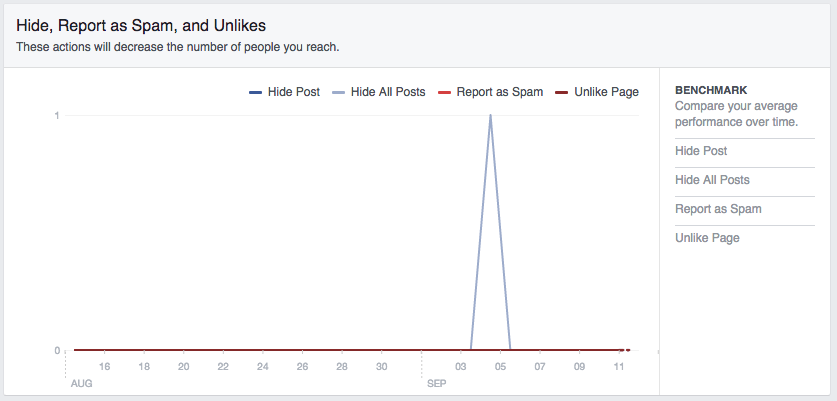The image size is (837, 401).
Task: Click the 05 September date on axis
Action: [500, 367]
